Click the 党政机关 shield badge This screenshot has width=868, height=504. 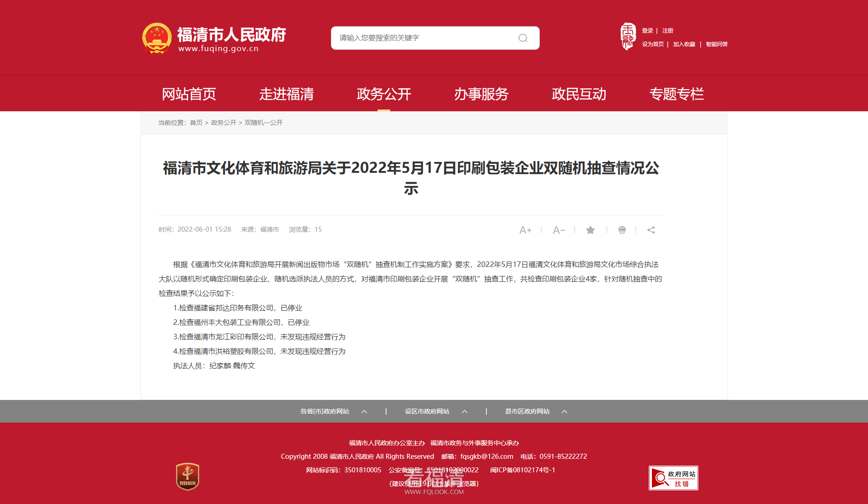click(188, 477)
